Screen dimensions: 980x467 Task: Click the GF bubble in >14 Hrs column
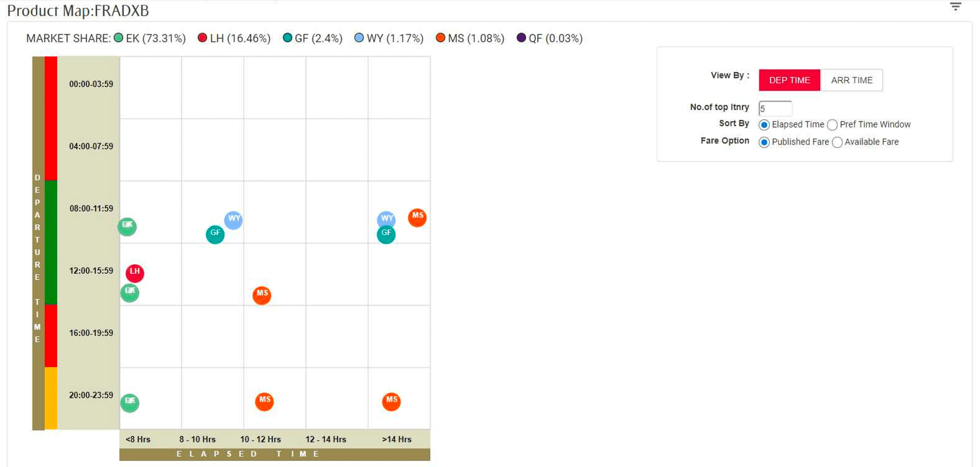pyautogui.click(x=386, y=234)
